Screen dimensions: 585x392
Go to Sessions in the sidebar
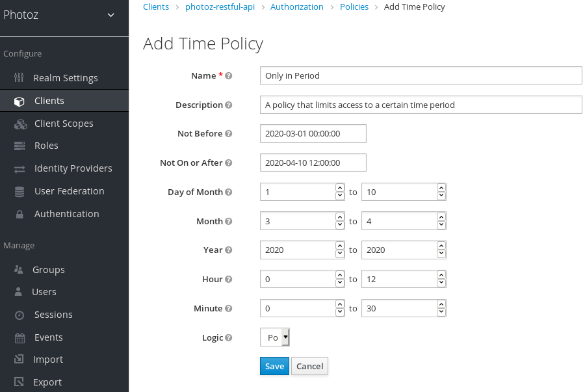click(53, 315)
